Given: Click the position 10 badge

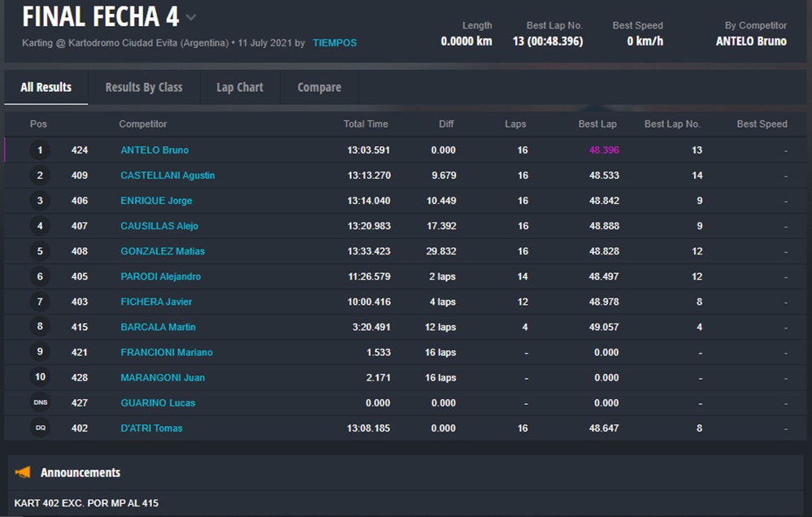Looking at the screenshot, I should [x=40, y=378].
